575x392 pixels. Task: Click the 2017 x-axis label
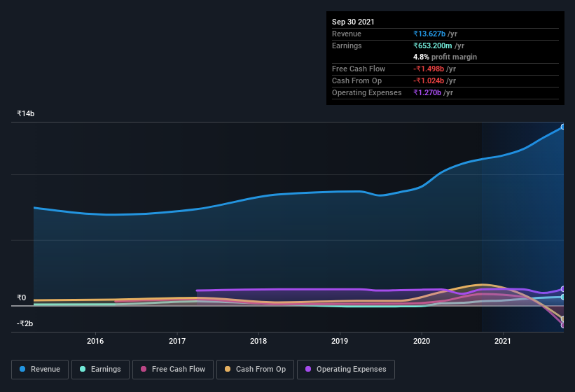click(x=177, y=341)
